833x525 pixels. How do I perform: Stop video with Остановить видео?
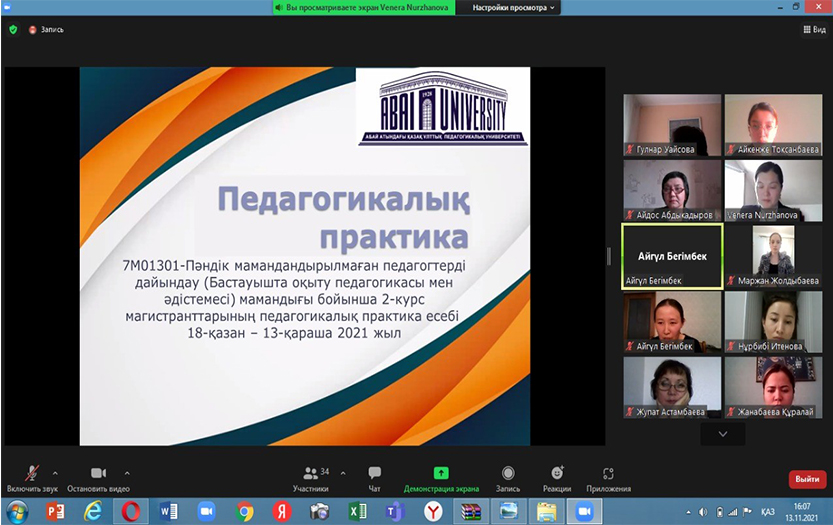(98, 478)
